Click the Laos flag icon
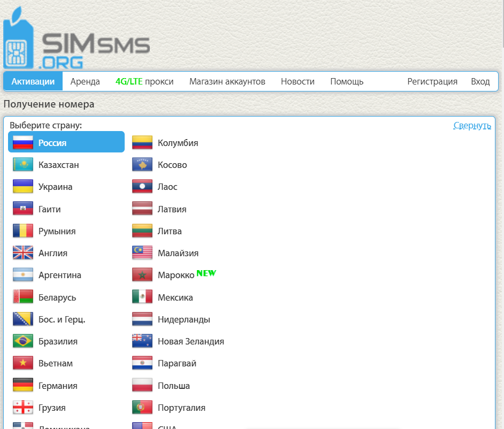Image resolution: width=504 pixels, height=429 pixels. tap(142, 186)
